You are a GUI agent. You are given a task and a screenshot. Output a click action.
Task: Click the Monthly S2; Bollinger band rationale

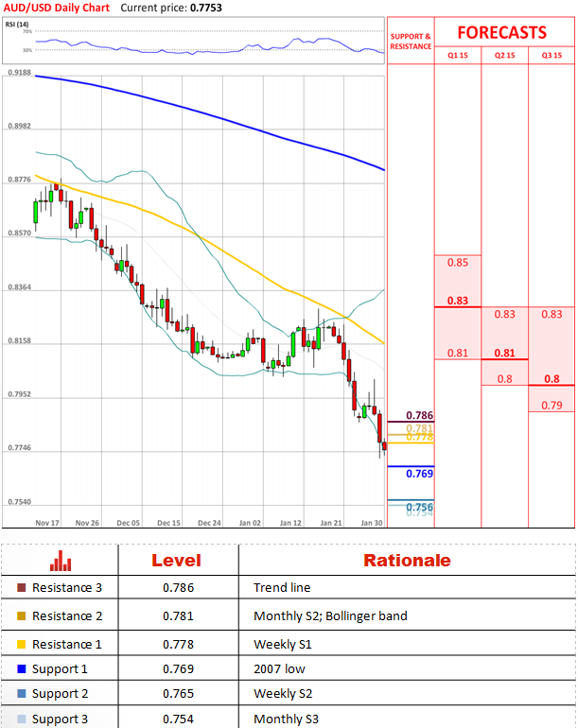pyautogui.click(x=330, y=616)
